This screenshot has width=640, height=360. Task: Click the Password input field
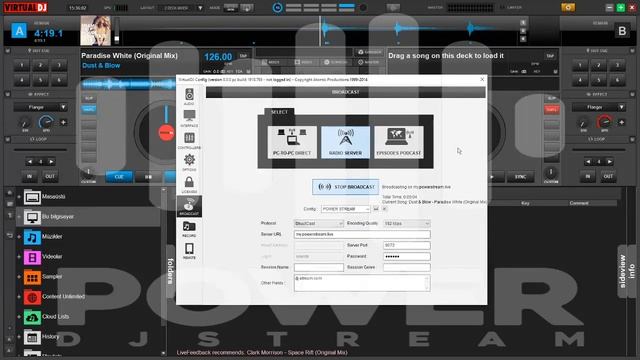(x=407, y=256)
